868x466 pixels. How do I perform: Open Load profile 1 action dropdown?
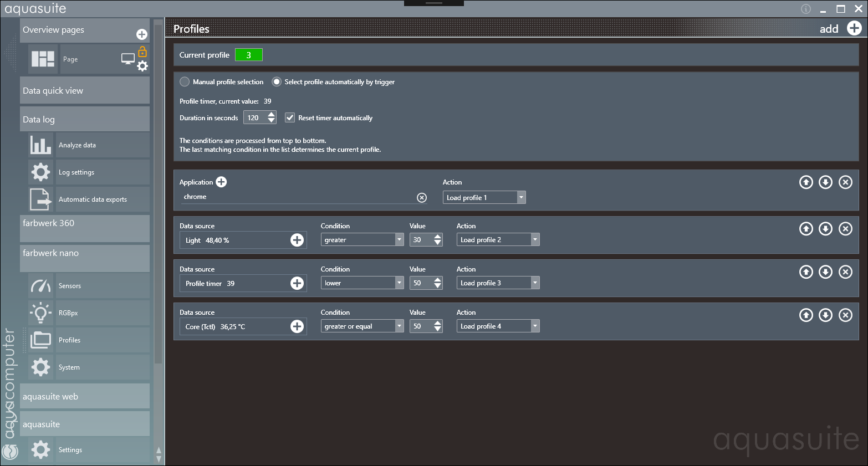click(484, 197)
